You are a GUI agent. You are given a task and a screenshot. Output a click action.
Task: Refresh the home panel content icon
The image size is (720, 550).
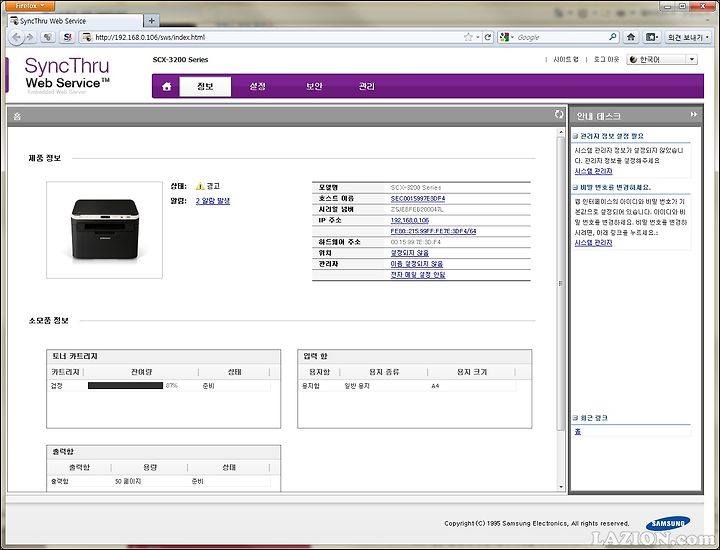[558, 115]
